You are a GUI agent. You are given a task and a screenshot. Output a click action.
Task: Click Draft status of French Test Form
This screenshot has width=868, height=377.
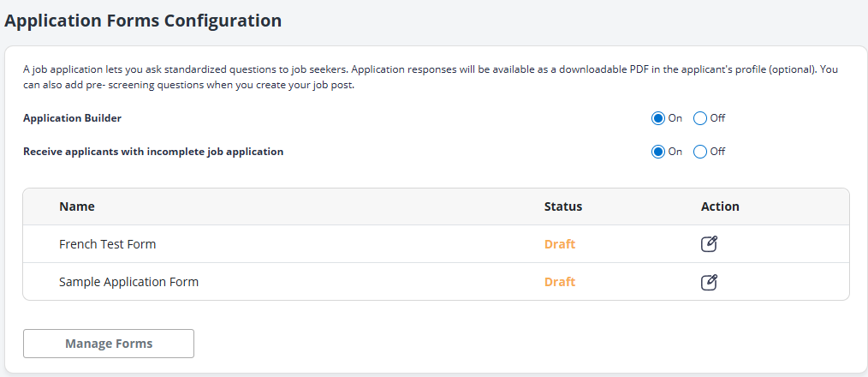pyautogui.click(x=560, y=244)
